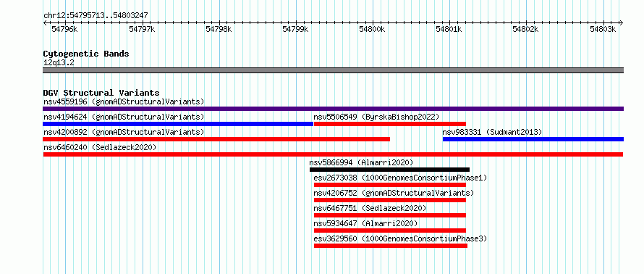The image size is (644, 274).
Task: Click the 54803k ruler tick label
Action: tap(603, 29)
